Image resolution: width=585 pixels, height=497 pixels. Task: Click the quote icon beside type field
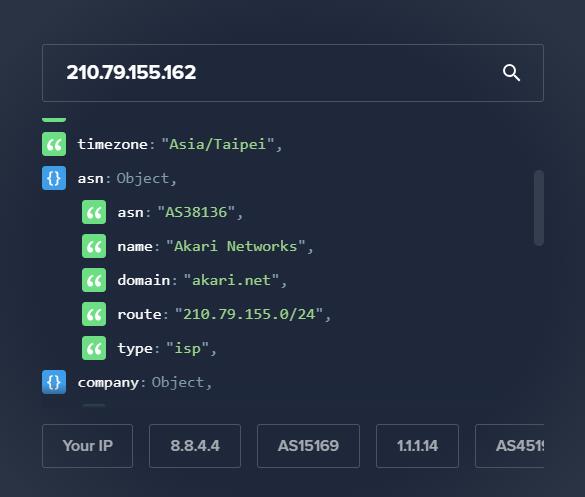tap(94, 348)
